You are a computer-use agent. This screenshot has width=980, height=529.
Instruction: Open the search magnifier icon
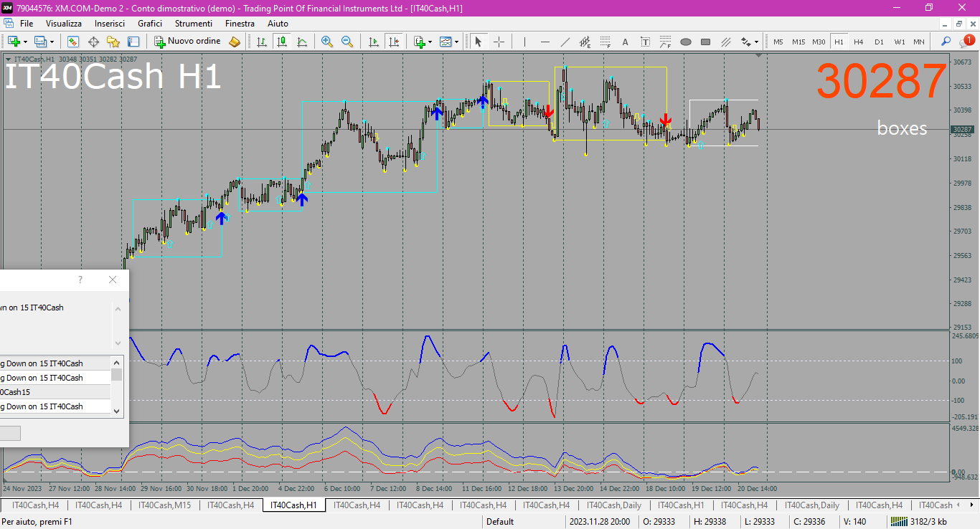tap(946, 42)
